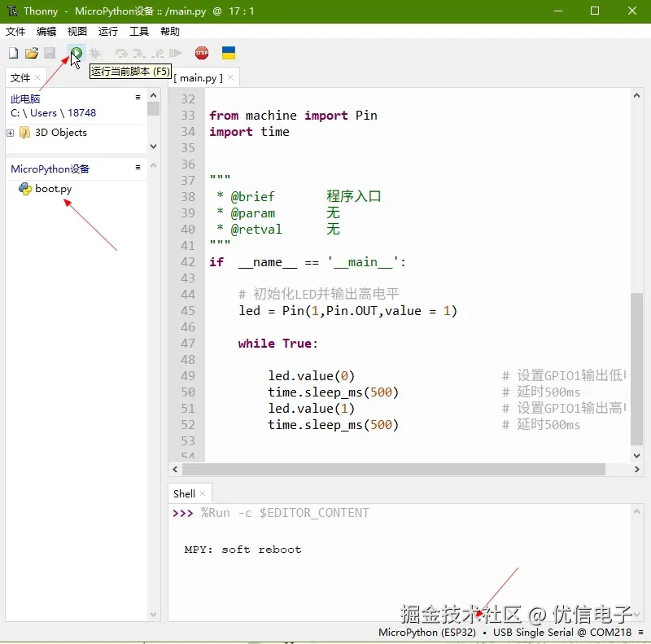Viewport: 651px width, 644px height.
Task: Click 'MPY: soft reboot' shell output
Action: [242, 550]
